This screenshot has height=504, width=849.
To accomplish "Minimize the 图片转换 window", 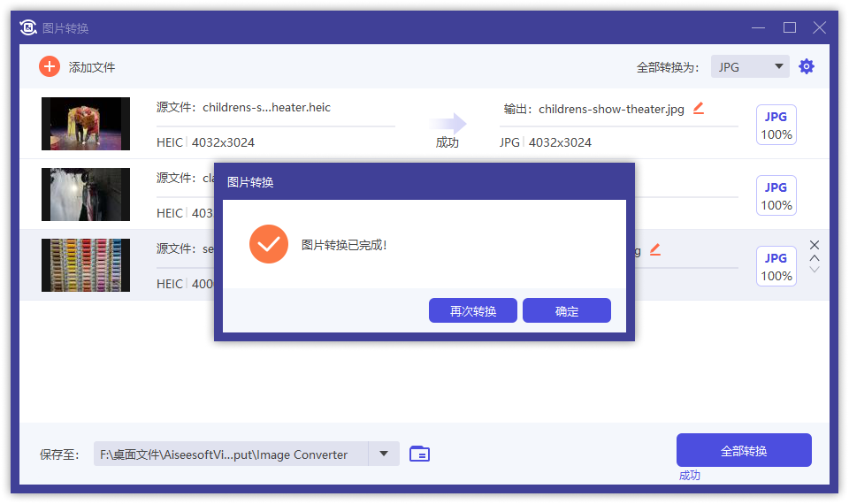I will coord(758,27).
